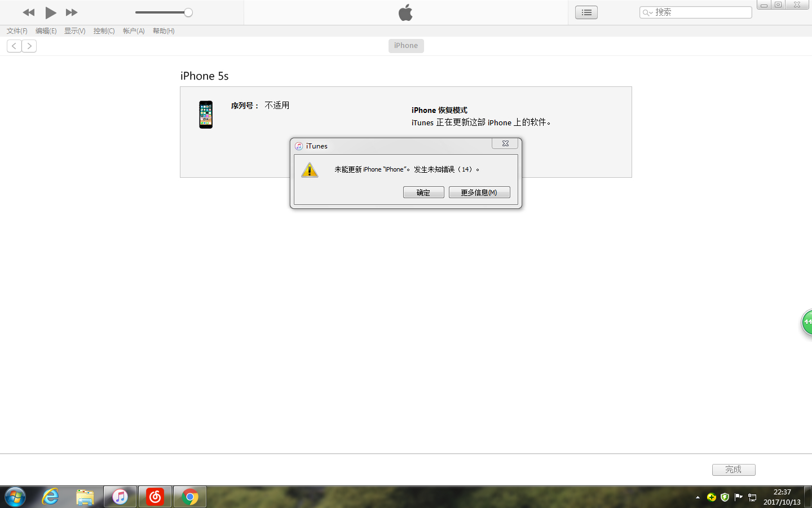
Task: Go forward with the right arrow
Action: 29,46
